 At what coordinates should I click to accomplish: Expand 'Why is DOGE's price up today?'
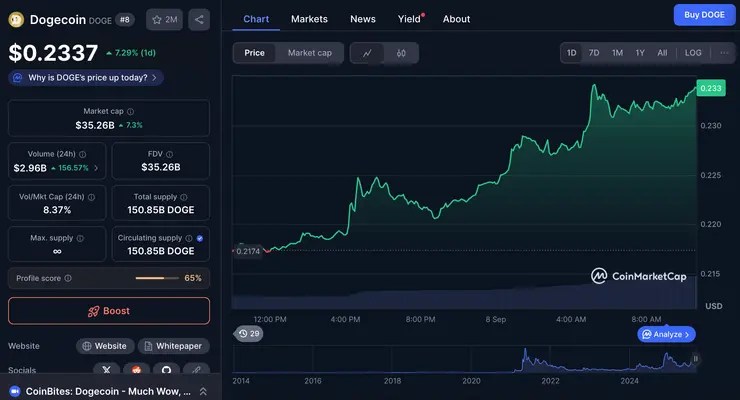click(x=85, y=77)
